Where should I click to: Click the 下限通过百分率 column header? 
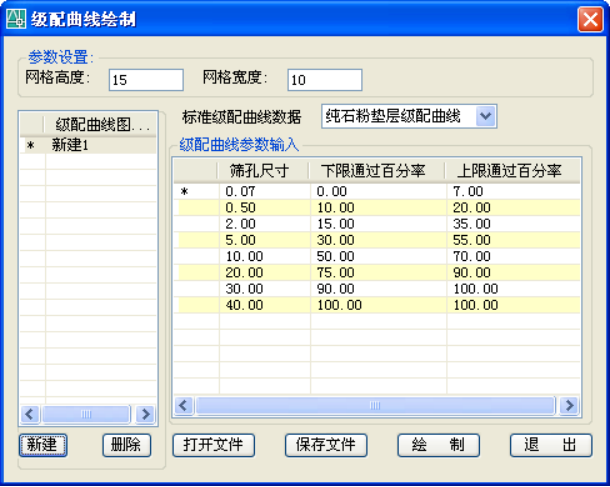point(378,171)
